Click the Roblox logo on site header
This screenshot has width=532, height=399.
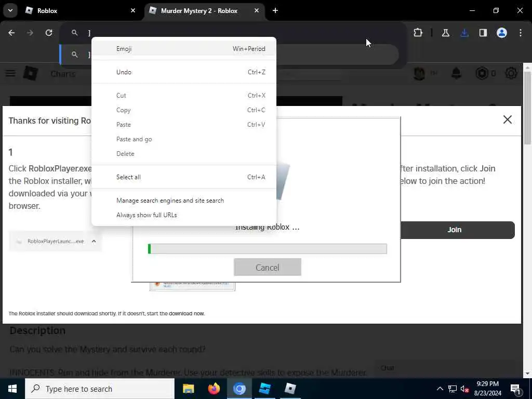(31, 73)
